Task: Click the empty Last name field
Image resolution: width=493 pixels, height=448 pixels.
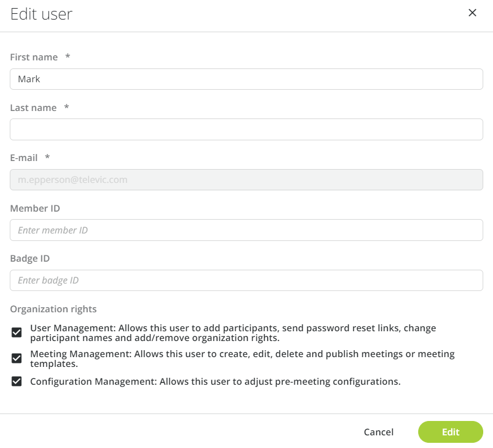Action: point(246,129)
